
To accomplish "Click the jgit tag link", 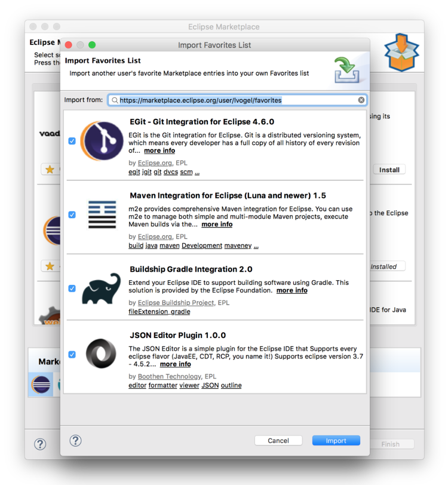I will tap(147, 172).
